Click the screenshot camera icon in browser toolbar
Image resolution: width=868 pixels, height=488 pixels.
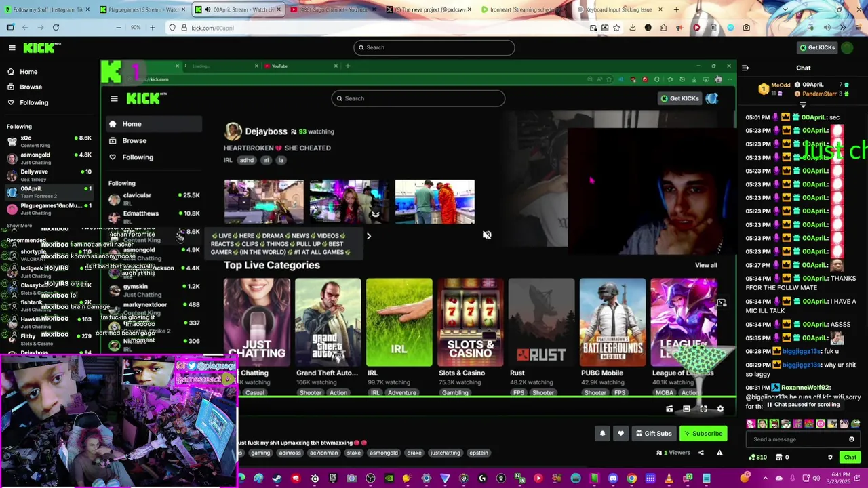pyautogui.click(x=746, y=28)
